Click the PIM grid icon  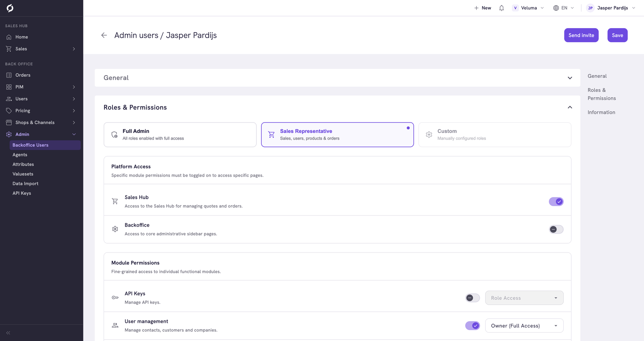tap(9, 87)
